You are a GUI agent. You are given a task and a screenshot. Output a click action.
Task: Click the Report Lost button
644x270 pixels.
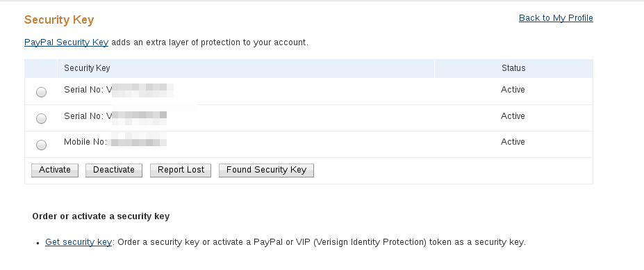tap(181, 170)
